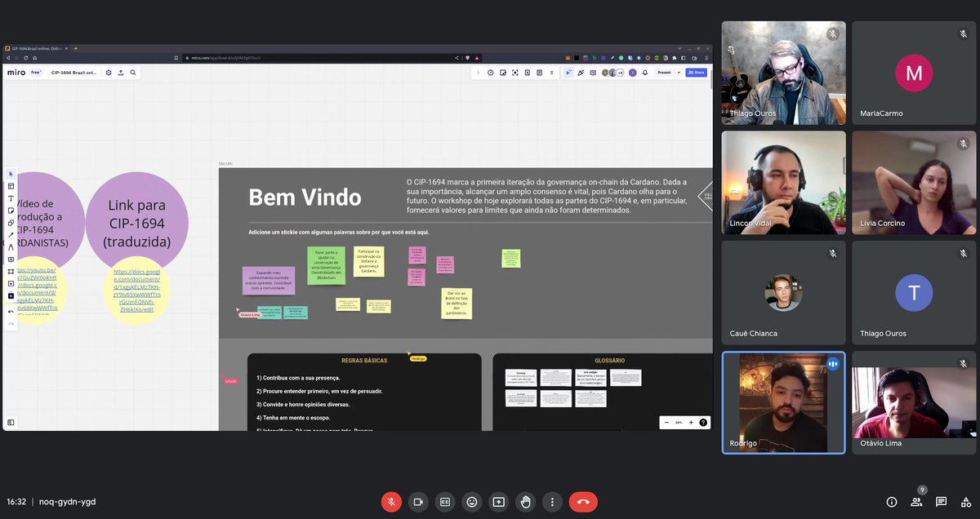Expand additional Miro toolbar apps
This screenshot has width=980, height=519.
click(551, 73)
